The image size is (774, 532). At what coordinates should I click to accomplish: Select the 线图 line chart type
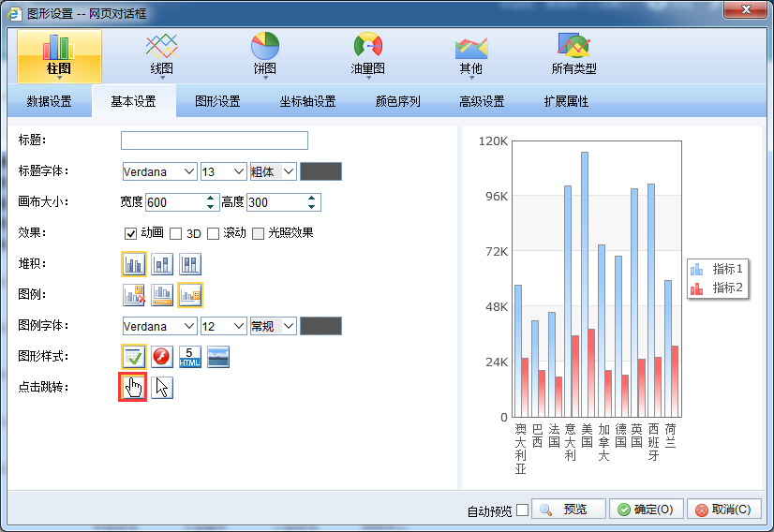coord(161,54)
